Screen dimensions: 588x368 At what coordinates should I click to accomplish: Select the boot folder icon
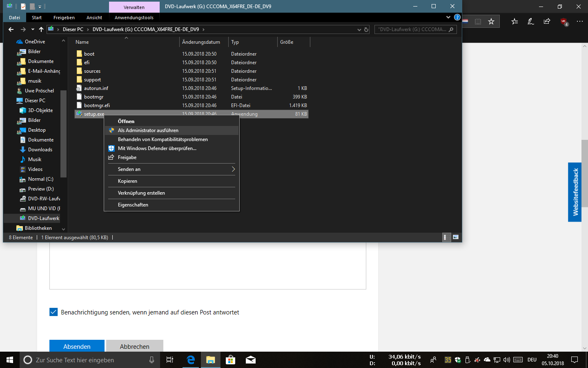[x=79, y=54]
